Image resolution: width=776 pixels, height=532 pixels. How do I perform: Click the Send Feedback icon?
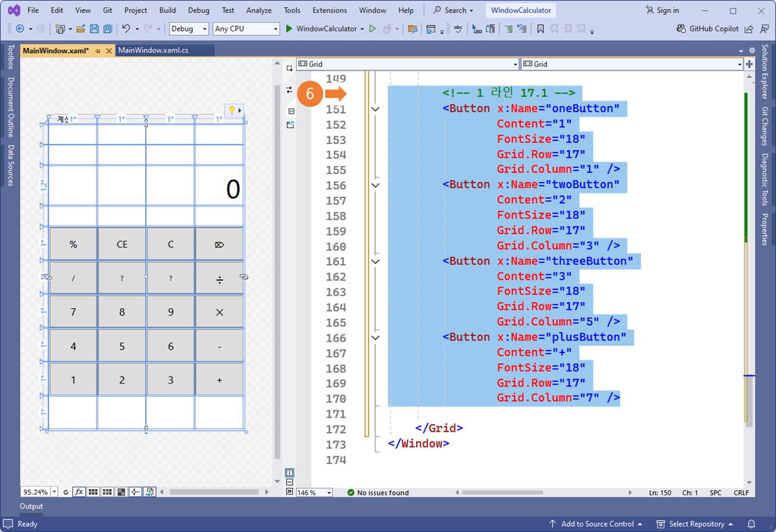pyautogui.click(x=765, y=29)
